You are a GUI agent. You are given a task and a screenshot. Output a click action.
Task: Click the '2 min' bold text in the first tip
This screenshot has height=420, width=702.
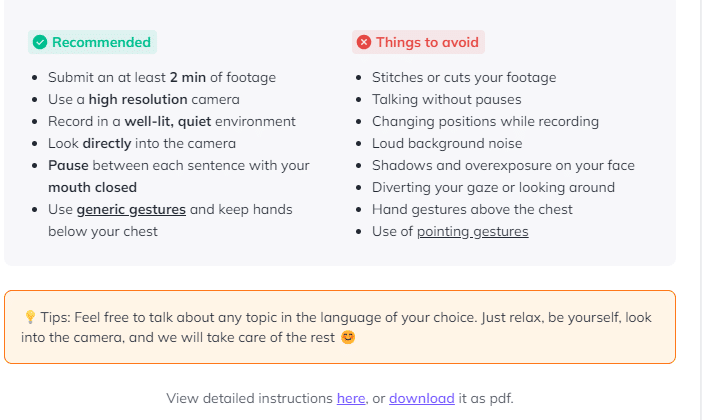[188, 77]
